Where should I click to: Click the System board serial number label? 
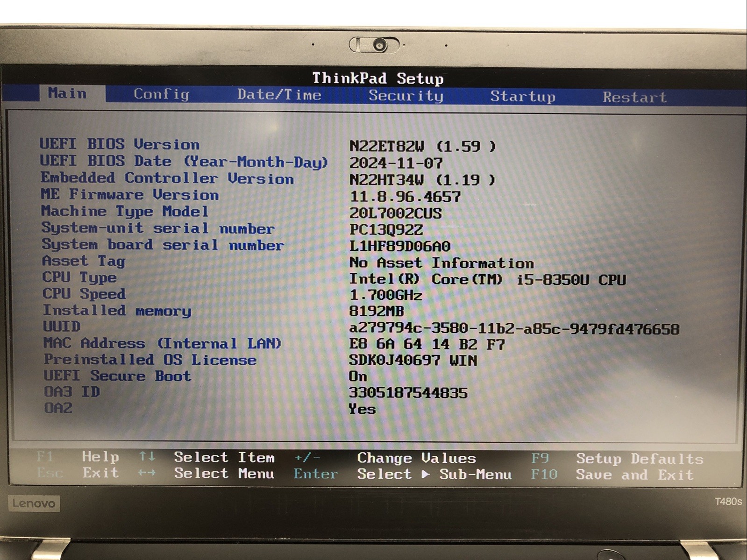click(163, 245)
